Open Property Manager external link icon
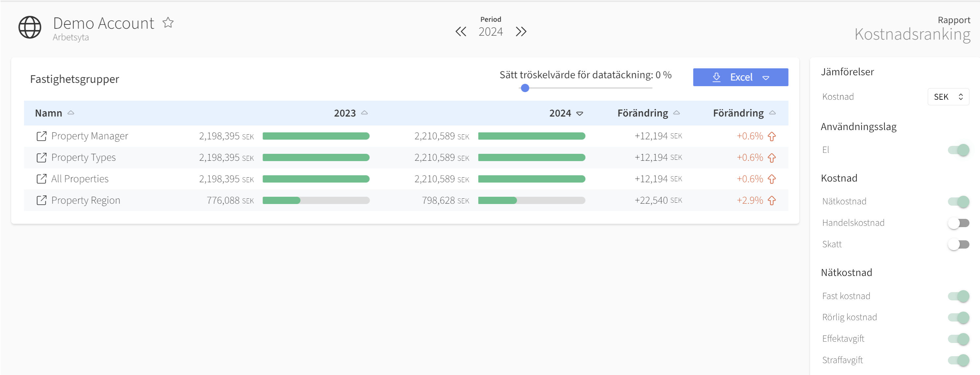The image size is (980, 375). [x=41, y=136]
